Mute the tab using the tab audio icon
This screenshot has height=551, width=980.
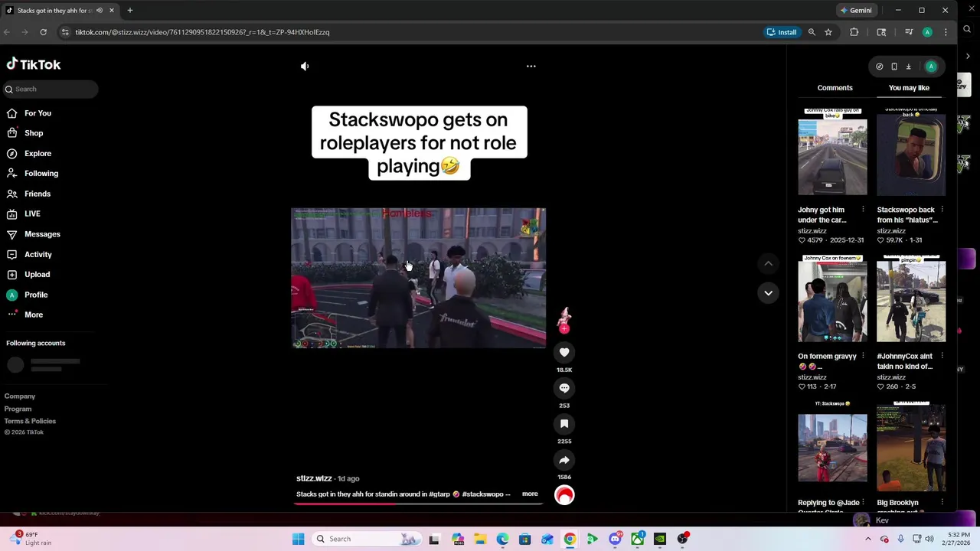click(100, 11)
